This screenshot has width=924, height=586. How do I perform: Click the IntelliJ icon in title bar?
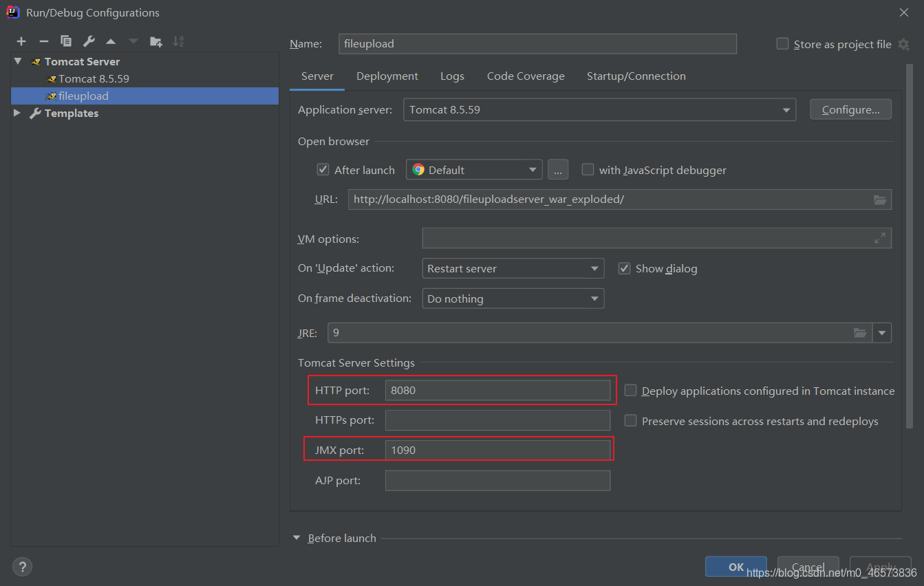(12, 12)
